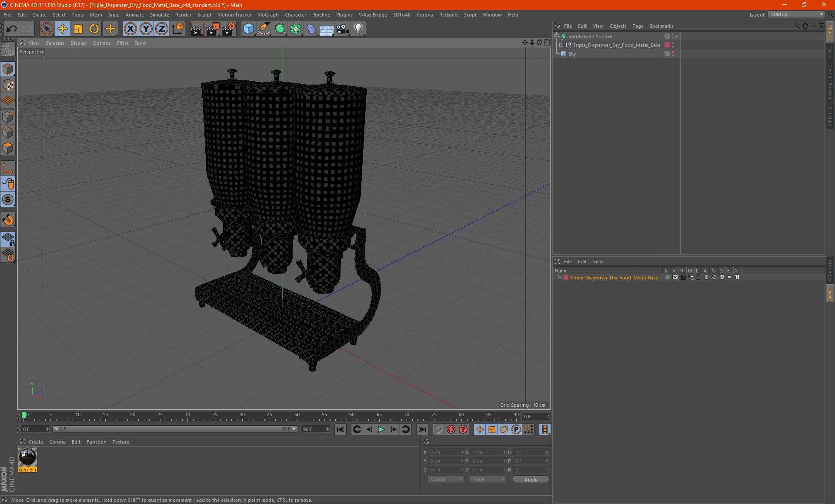Select the Sky object
The height and width of the screenshot is (504, 835).
pyautogui.click(x=572, y=54)
